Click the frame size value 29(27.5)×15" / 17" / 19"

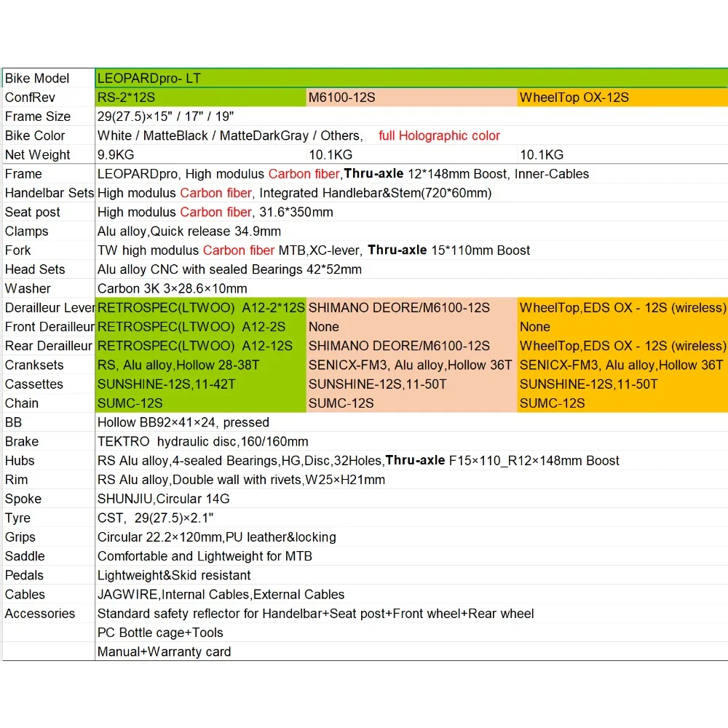pos(166,116)
